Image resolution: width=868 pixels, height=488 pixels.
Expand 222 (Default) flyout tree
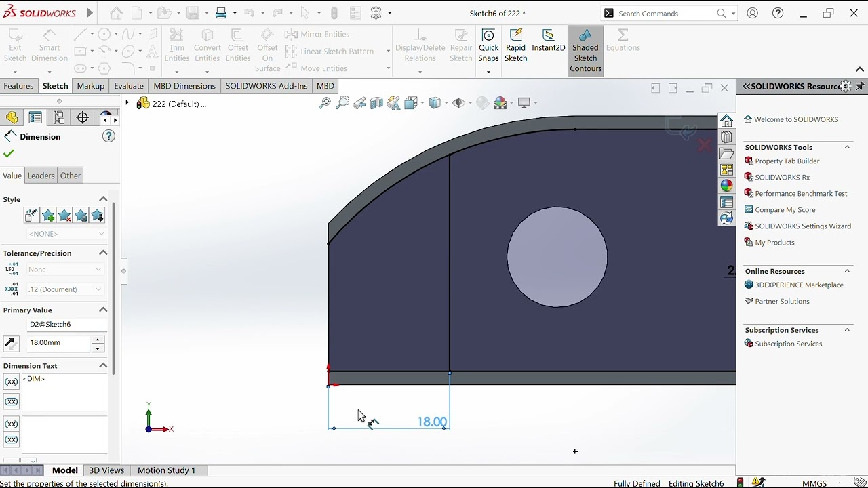click(x=127, y=103)
